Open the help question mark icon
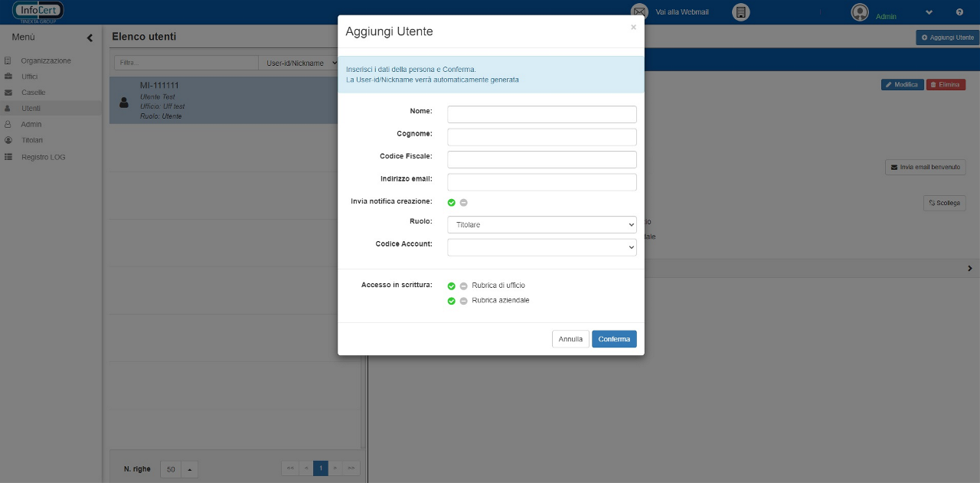Image resolution: width=980 pixels, height=483 pixels. (959, 13)
